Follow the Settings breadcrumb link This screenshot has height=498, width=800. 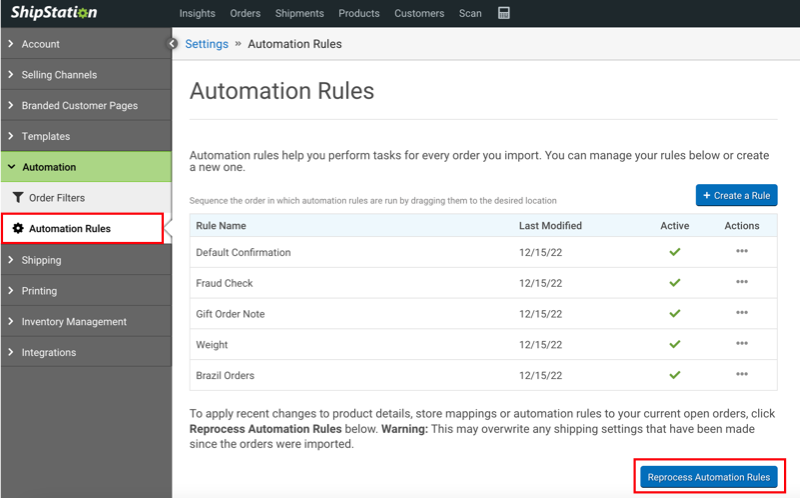[207, 44]
